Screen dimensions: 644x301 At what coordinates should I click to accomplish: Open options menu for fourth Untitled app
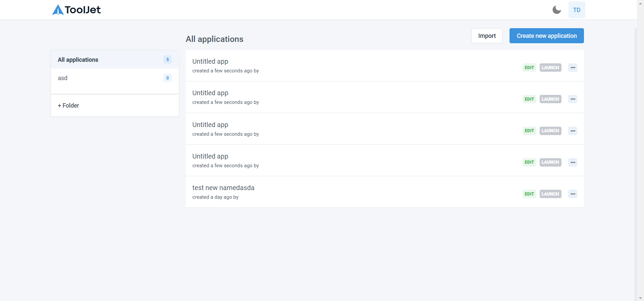(x=572, y=162)
